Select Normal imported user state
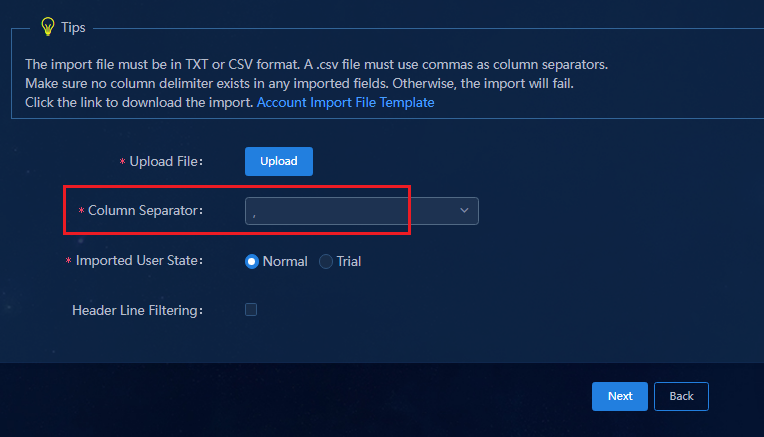This screenshot has width=764, height=437. pos(252,262)
